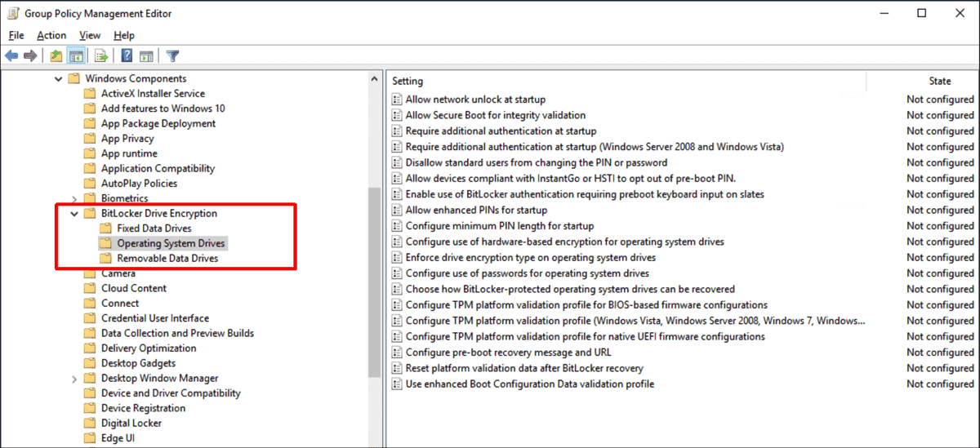
Task: Click folder icon next to Cloud Content
Action: click(90, 288)
